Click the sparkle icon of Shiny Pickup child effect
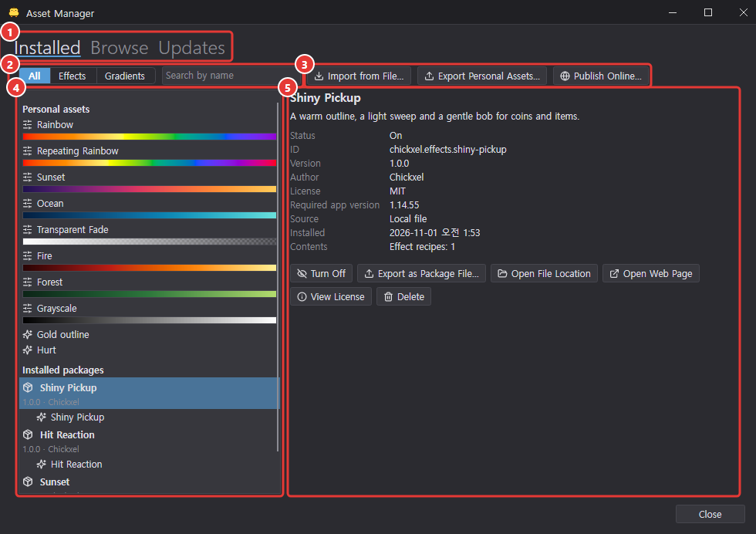 [42, 417]
